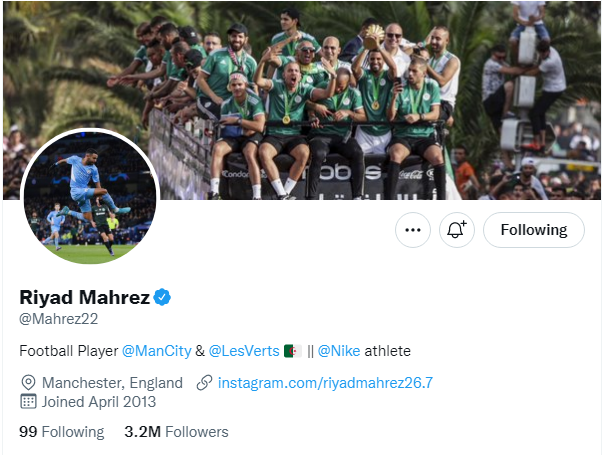
Task: Go to the @Nike profile mention
Action: [x=339, y=351]
